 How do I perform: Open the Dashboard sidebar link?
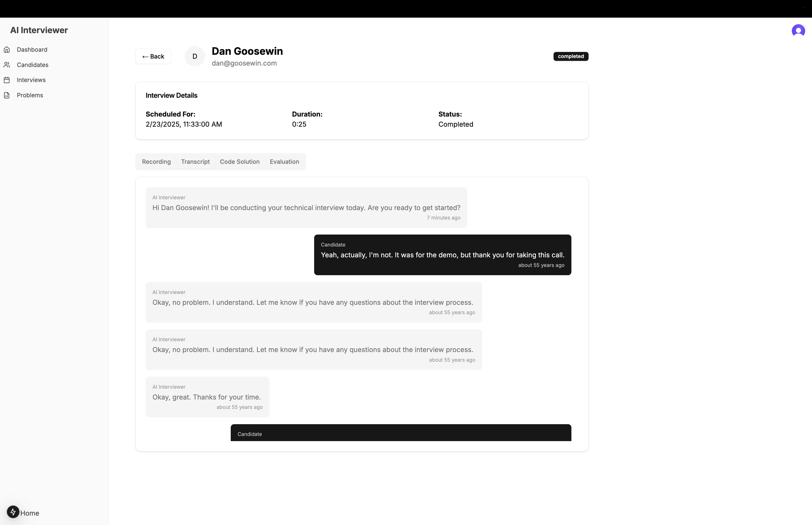click(x=32, y=50)
